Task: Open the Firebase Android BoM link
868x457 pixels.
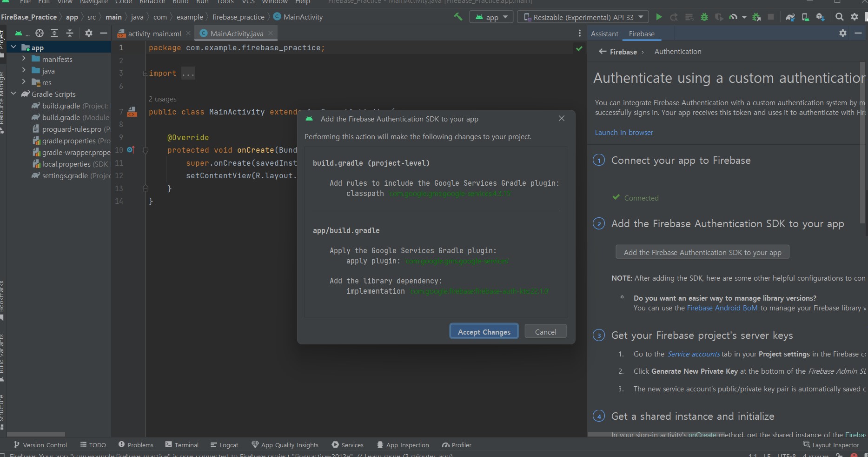Action: click(722, 308)
